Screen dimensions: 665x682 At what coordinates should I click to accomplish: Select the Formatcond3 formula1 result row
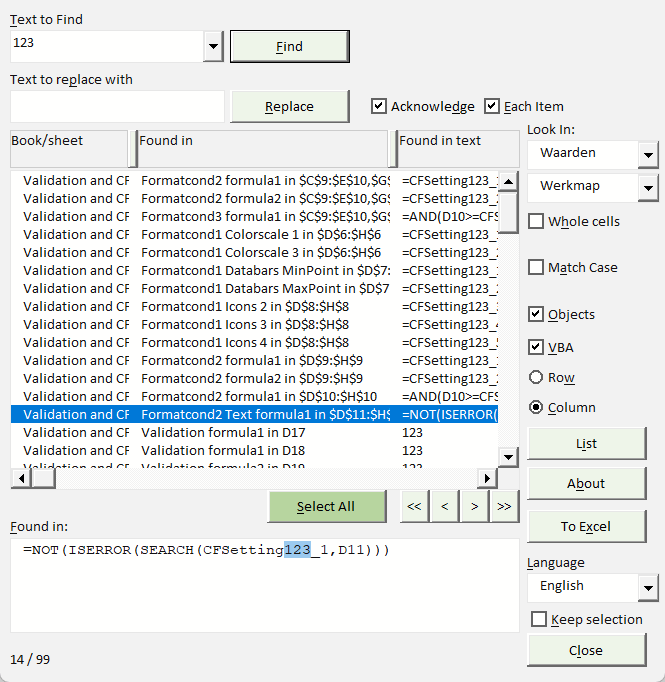pyautogui.click(x=254, y=216)
